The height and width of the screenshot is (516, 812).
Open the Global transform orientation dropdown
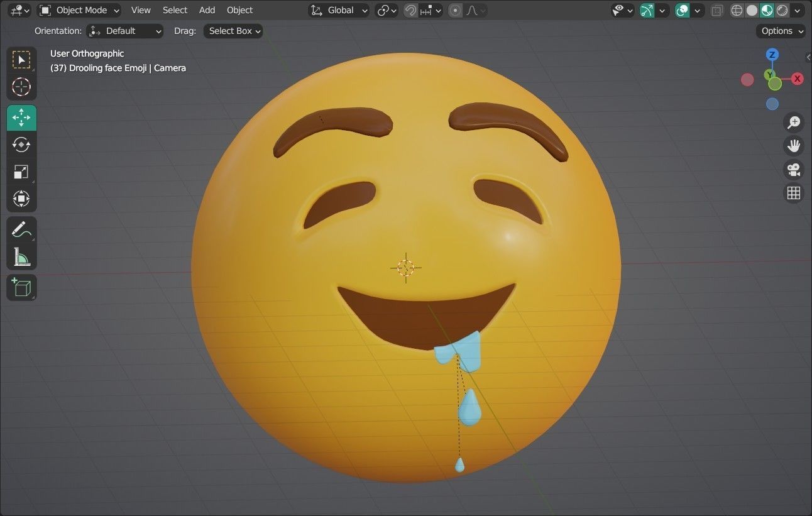pos(339,10)
